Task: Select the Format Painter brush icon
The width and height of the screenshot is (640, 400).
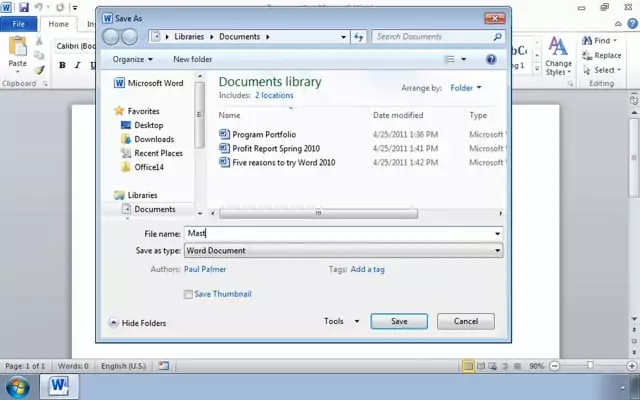Action: point(39,70)
